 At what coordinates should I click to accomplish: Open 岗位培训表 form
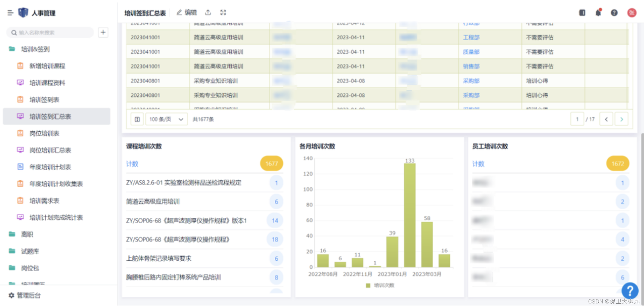click(x=44, y=133)
